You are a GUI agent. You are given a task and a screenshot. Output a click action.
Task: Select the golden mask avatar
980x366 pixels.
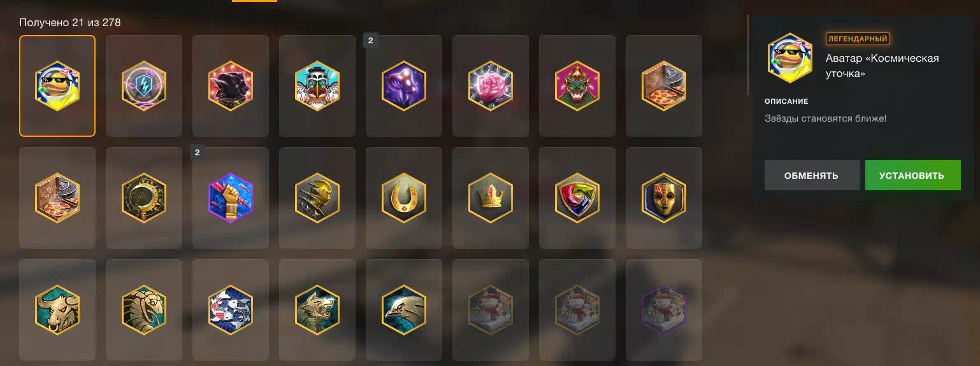click(x=664, y=198)
